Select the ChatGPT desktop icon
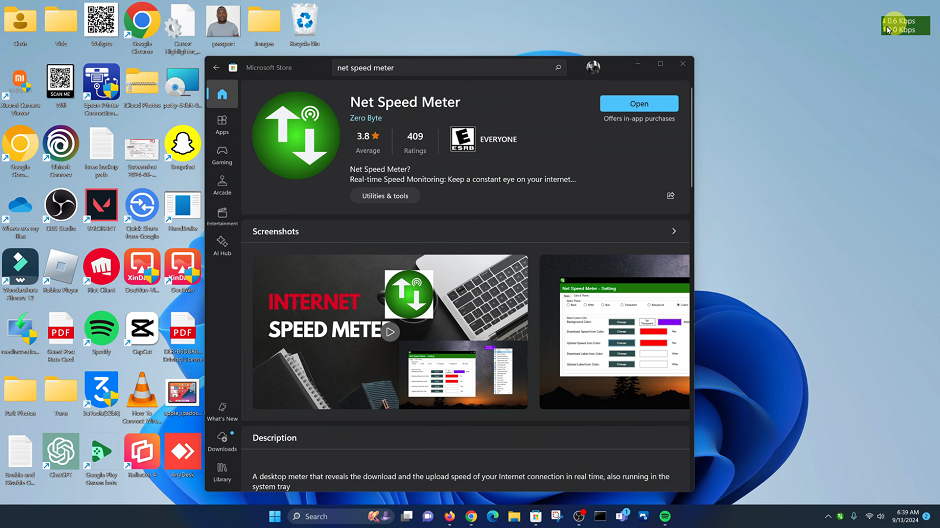The width and height of the screenshot is (940, 528). tap(61, 456)
